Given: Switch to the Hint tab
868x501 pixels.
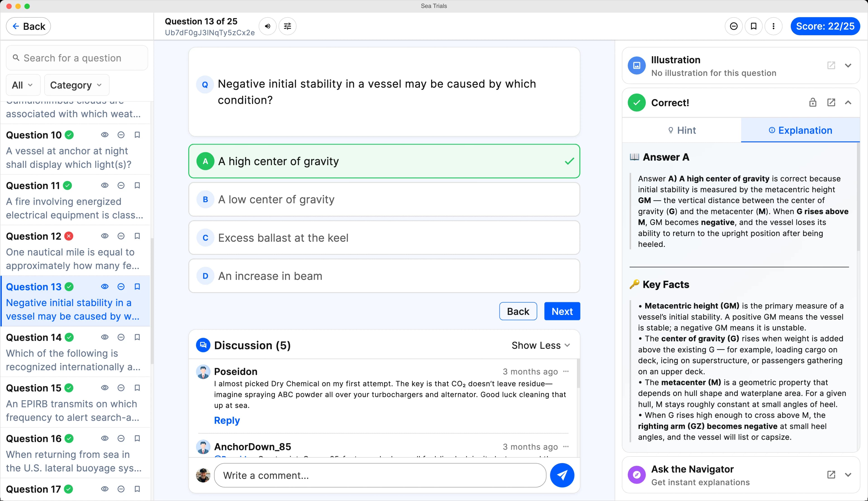Looking at the screenshot, I should coord(682,130).
